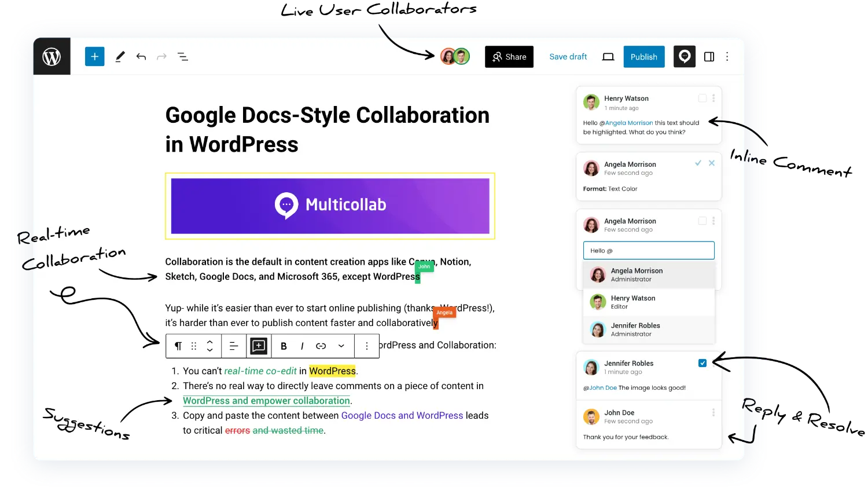868x498 pixels.
Task: Click Angela's avatar on Format suggestion card
Action: pyautogui.click(x=591, y=168)
